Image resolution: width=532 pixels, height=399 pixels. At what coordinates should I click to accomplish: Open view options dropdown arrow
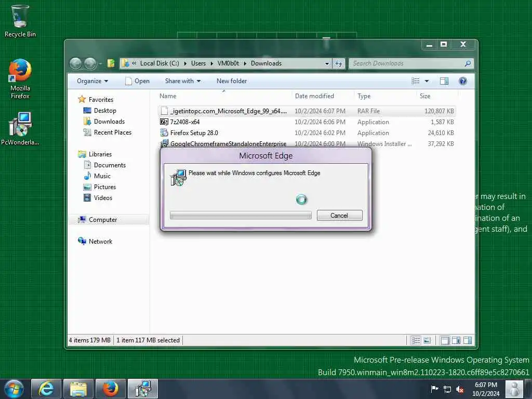pos(427,81)
